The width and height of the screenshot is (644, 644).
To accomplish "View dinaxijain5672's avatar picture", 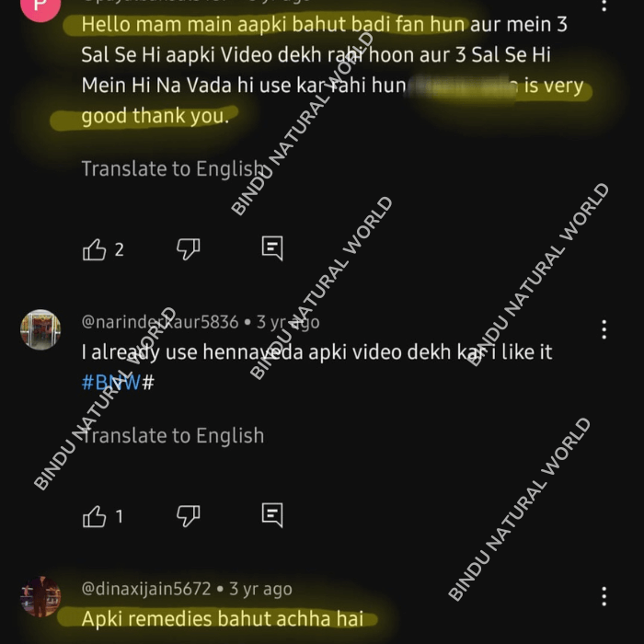I will pos(40,596).
